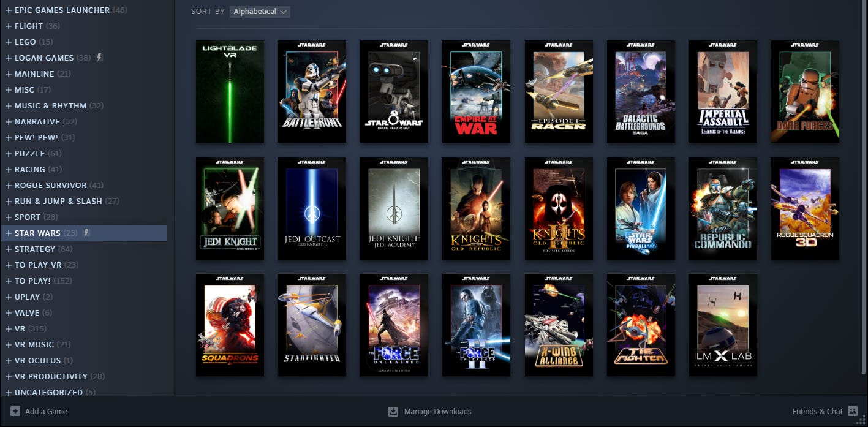Viewport: 868px width, 427px height.
Task: Expand the MAINLINE collection
Action: coord(9,74)
